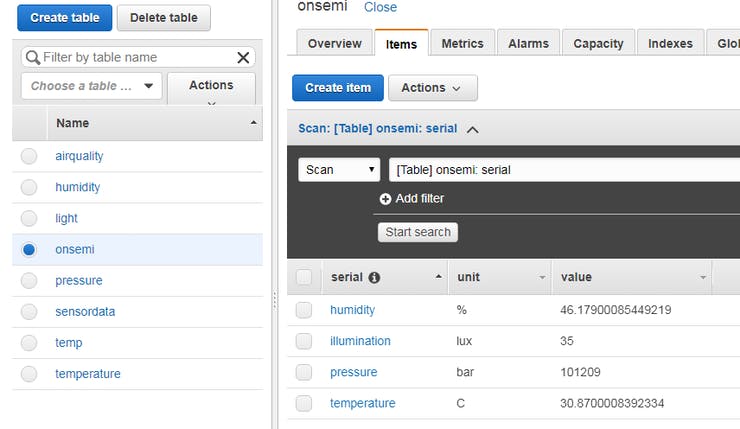Click the info icon beside serial column
Viewport: 740px width, 429px height.
coord(374,277)
